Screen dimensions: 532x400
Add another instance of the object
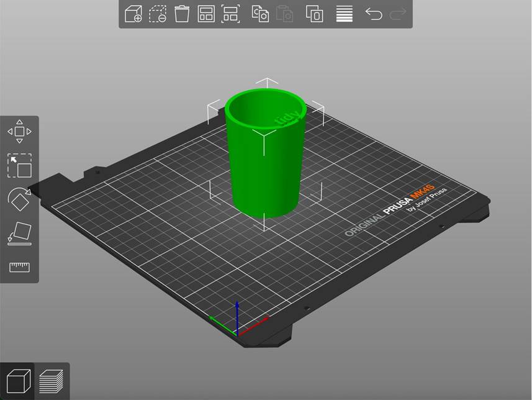313,14
